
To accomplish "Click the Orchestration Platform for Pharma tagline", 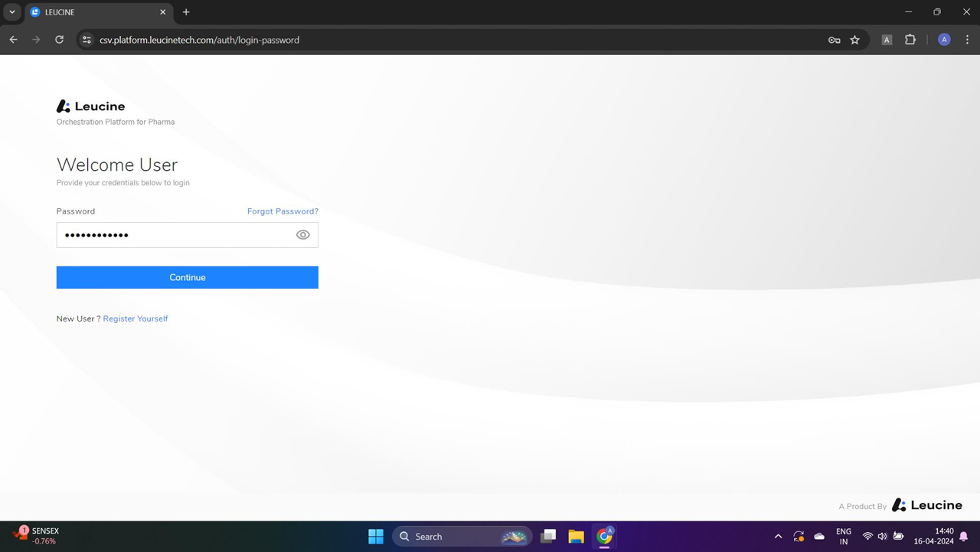I will [x=116, y=122].
